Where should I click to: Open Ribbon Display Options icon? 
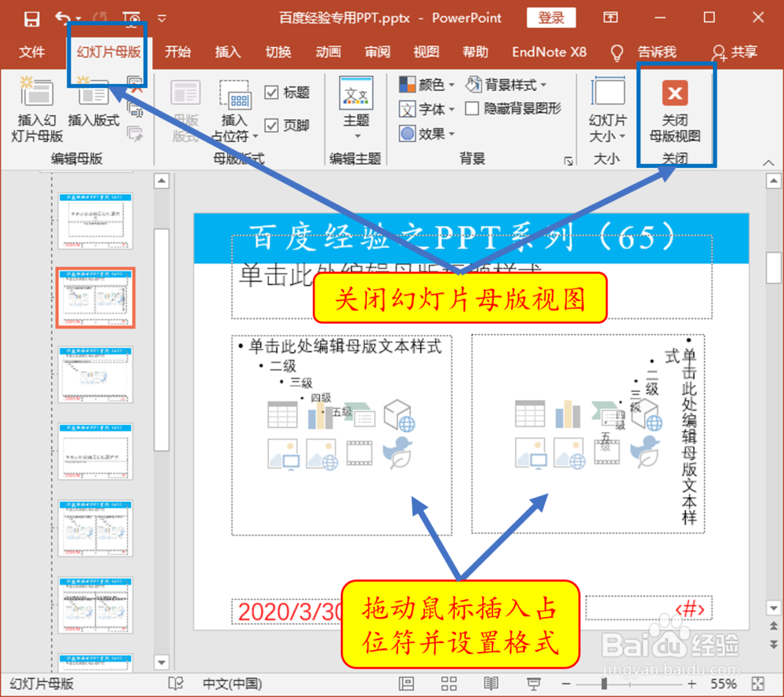(x=610, y=18)
